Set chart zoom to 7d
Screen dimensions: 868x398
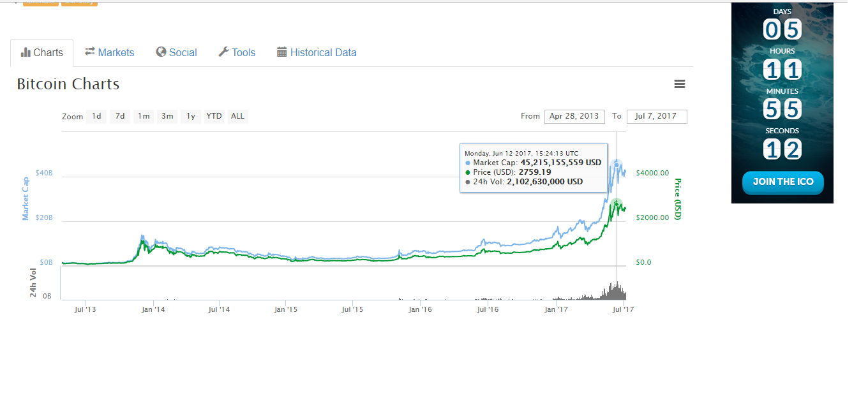coord(120,116)
